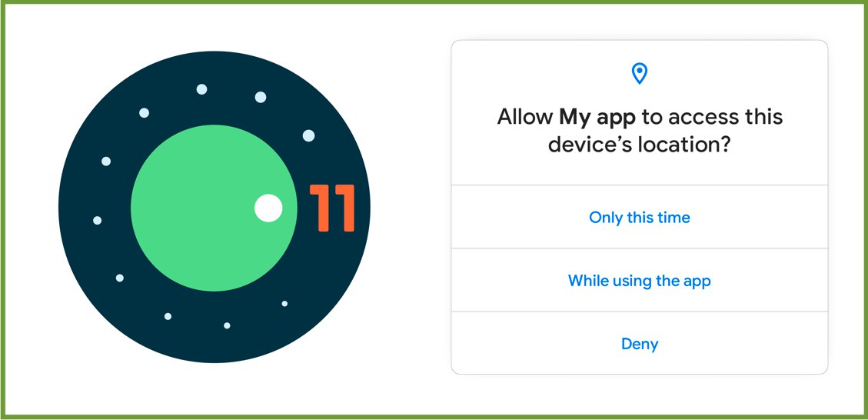Click the dot directly above the leftmost dot
This screenshot has height=420, width=868.
point(106,162)
